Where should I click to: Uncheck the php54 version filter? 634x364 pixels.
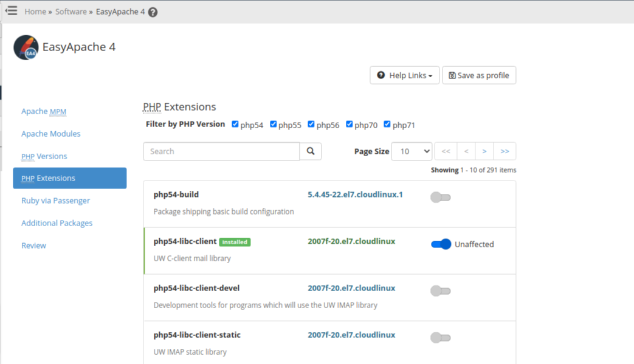pos(235,124)
